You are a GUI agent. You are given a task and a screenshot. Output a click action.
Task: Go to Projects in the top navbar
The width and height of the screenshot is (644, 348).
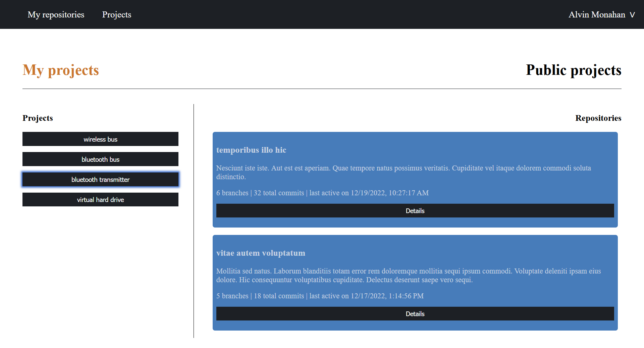coord(116,14)
